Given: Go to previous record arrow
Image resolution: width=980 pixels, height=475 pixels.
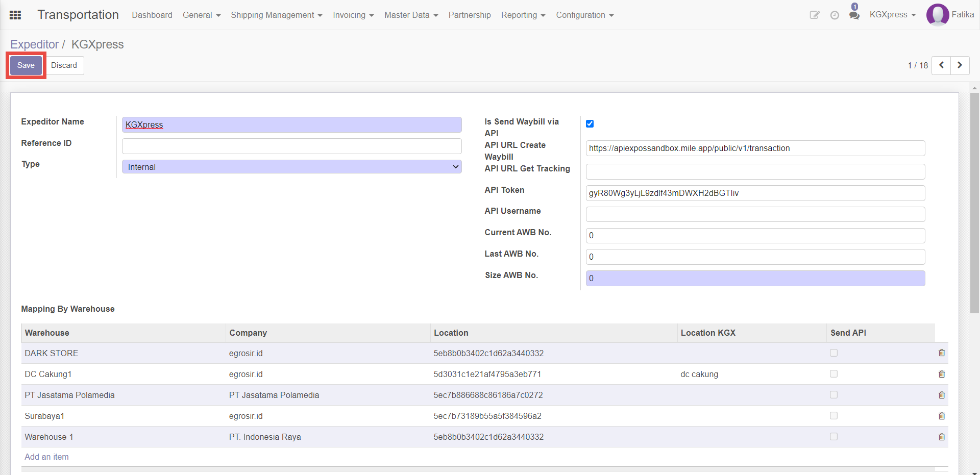Looking at the screenshot, I should [941, 65].
